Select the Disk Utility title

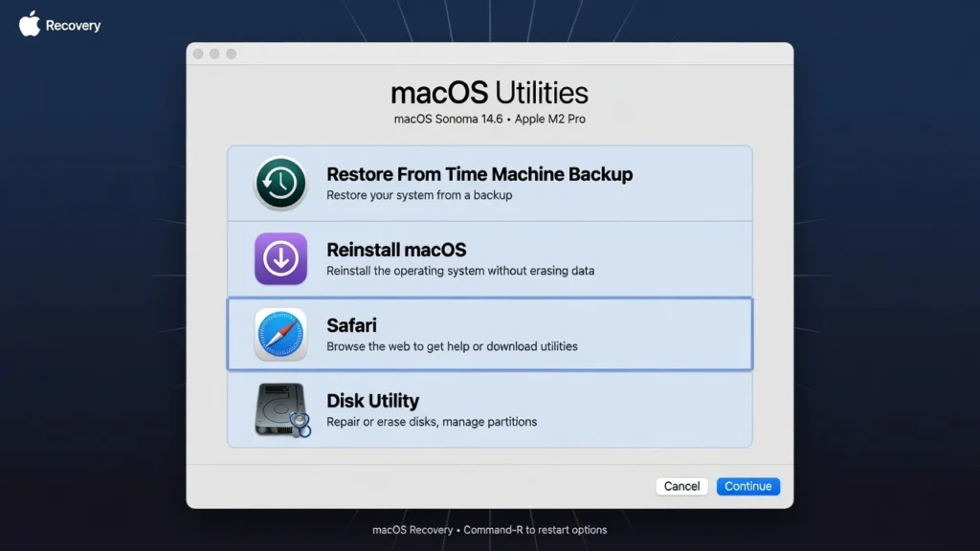coord(372,401)
